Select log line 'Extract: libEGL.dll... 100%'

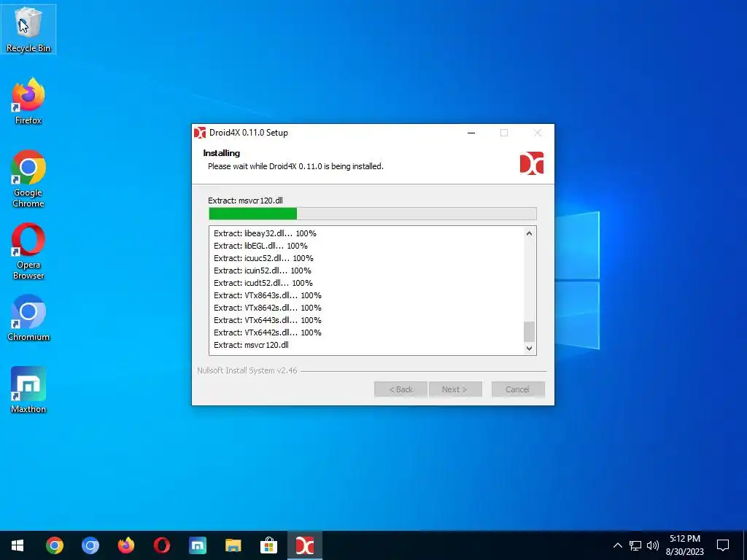tap(260, 246)
